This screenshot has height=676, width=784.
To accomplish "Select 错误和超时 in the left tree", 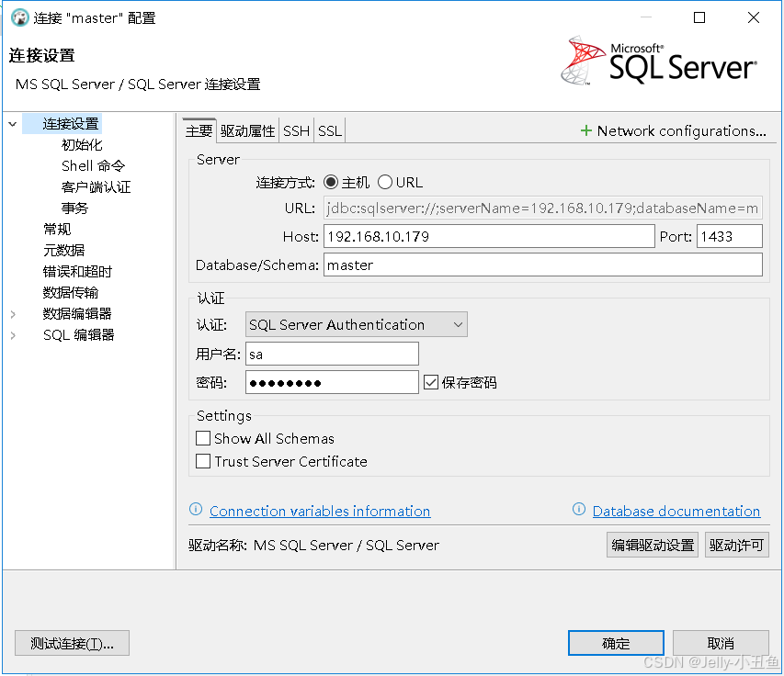I will pyautogui.click(x=77, y=272).
